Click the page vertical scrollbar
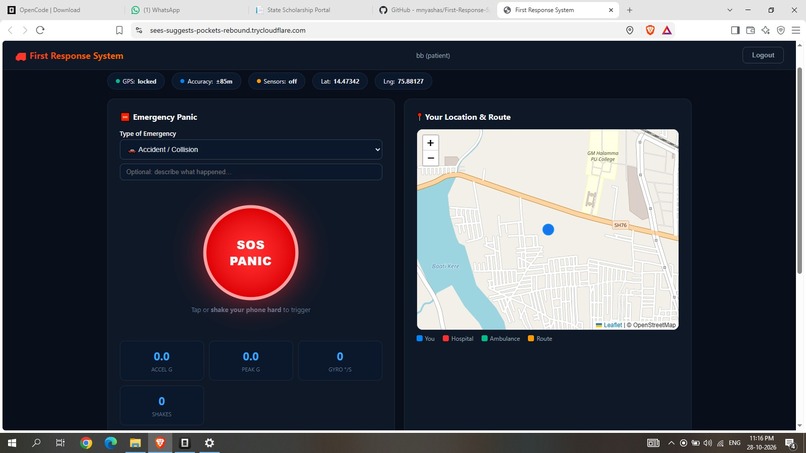 [x=799, y=170]
